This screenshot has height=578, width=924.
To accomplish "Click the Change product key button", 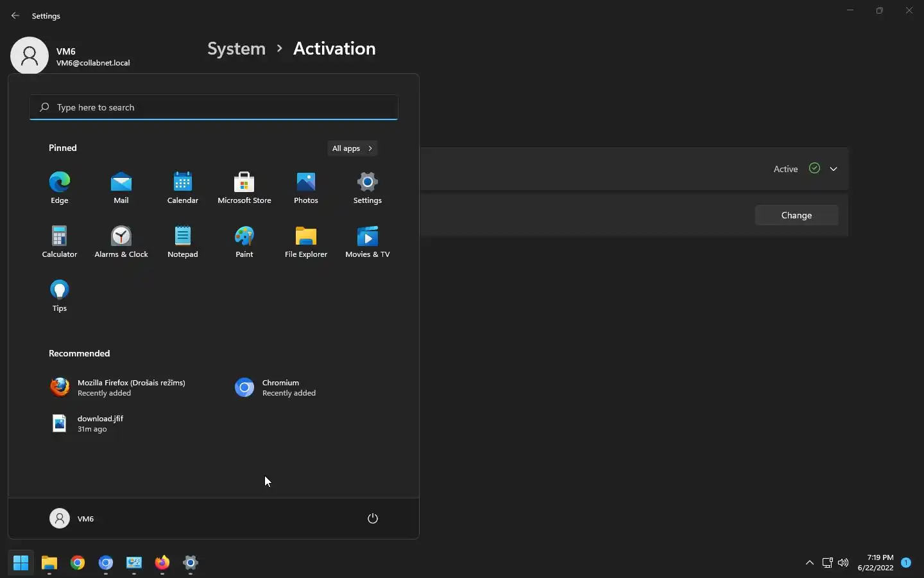I will tap(796, 215).
